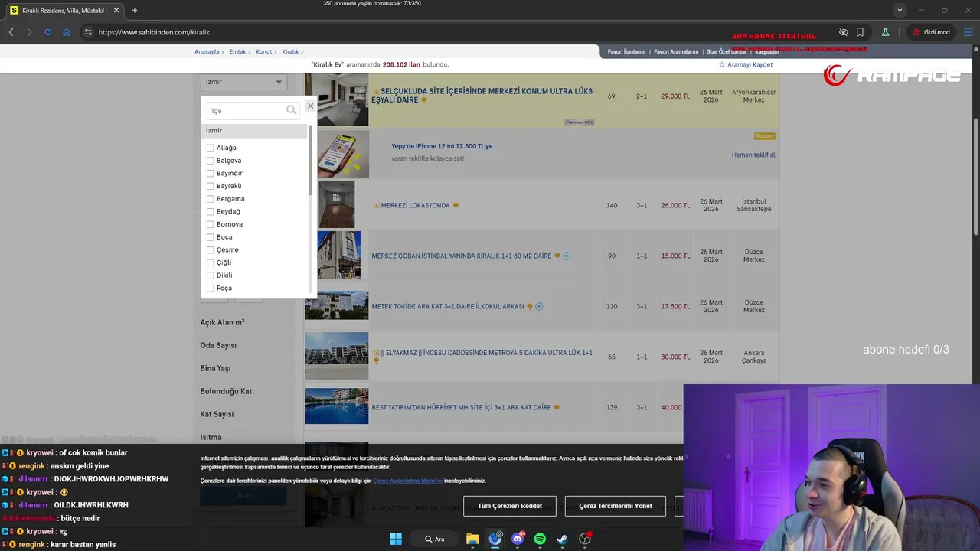Open a new browser tab with plus
980x551 pixels.
point(134,11)
